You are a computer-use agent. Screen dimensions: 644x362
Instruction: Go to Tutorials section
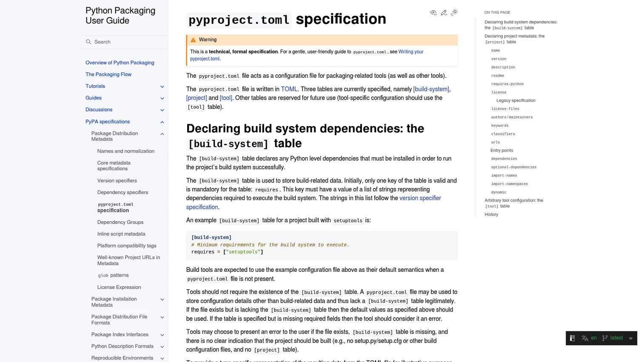pos(95,86)
